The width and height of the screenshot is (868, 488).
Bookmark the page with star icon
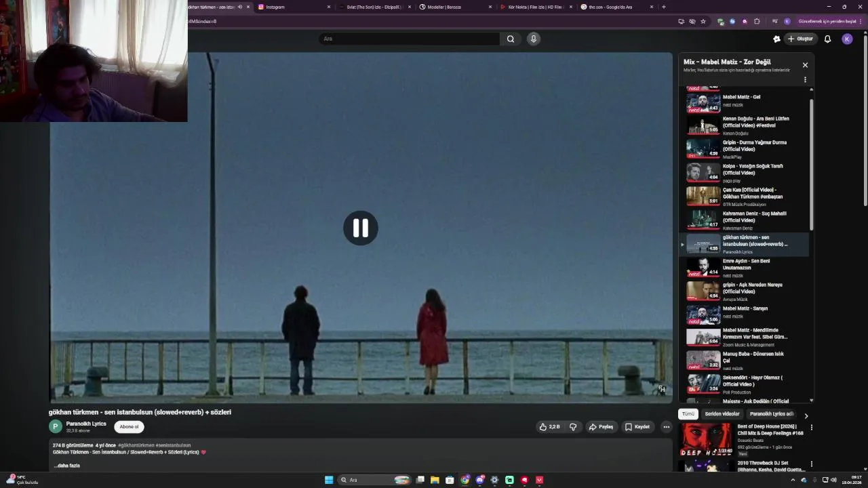point(703,21)
